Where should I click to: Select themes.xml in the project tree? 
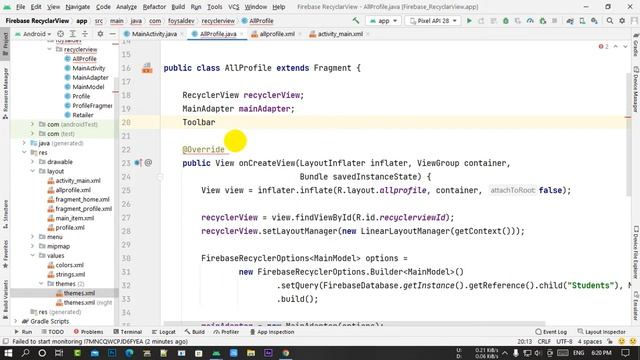tap(79, 293)
